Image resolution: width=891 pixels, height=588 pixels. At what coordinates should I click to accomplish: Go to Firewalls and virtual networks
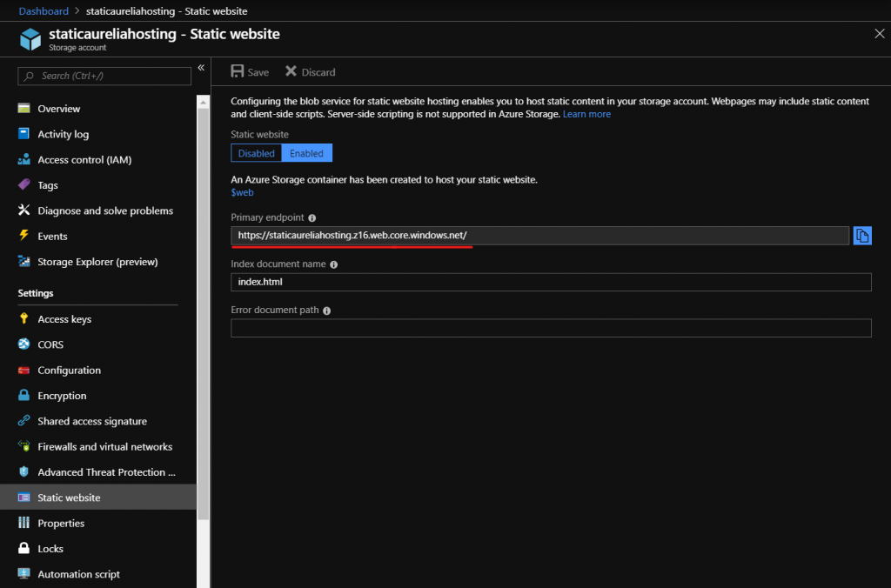point(104,447)
